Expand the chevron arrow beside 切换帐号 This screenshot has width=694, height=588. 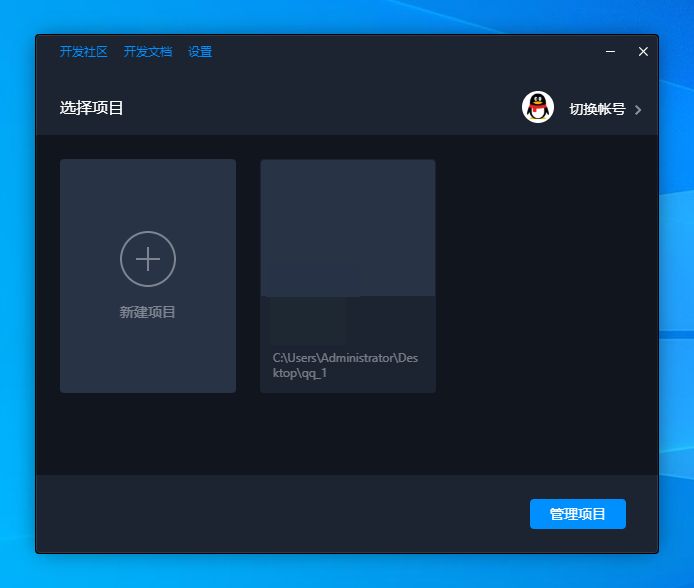pos(638,110)
